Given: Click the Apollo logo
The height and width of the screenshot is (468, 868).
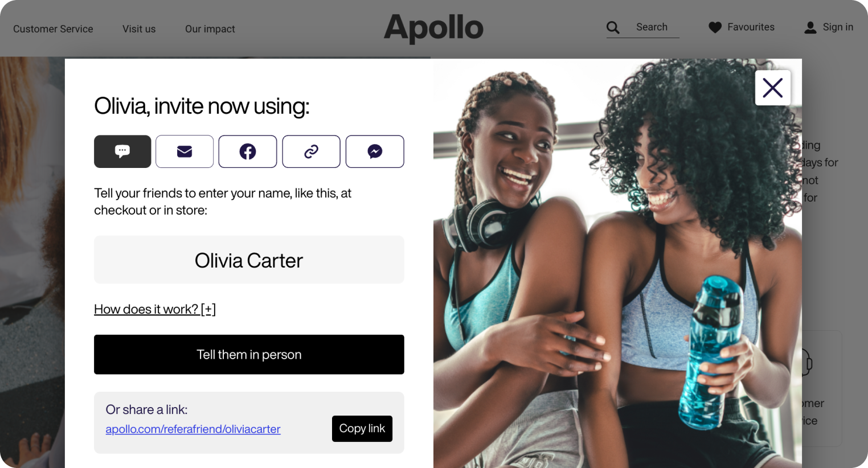Looking at the screenshot, I should (433, 28).
